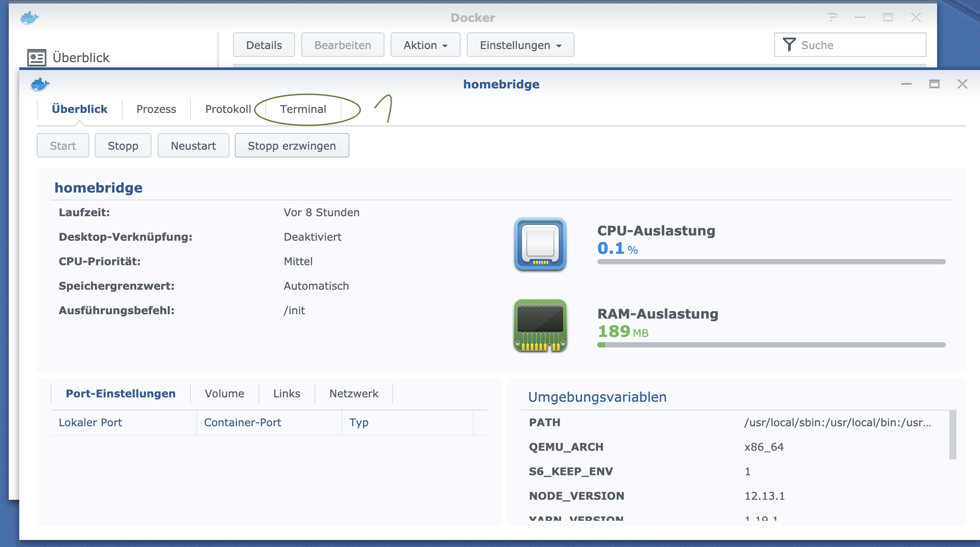Screen dimensions: 980x547
Task: Click the Details button in the Docker window
Action: tap(264, 45)
